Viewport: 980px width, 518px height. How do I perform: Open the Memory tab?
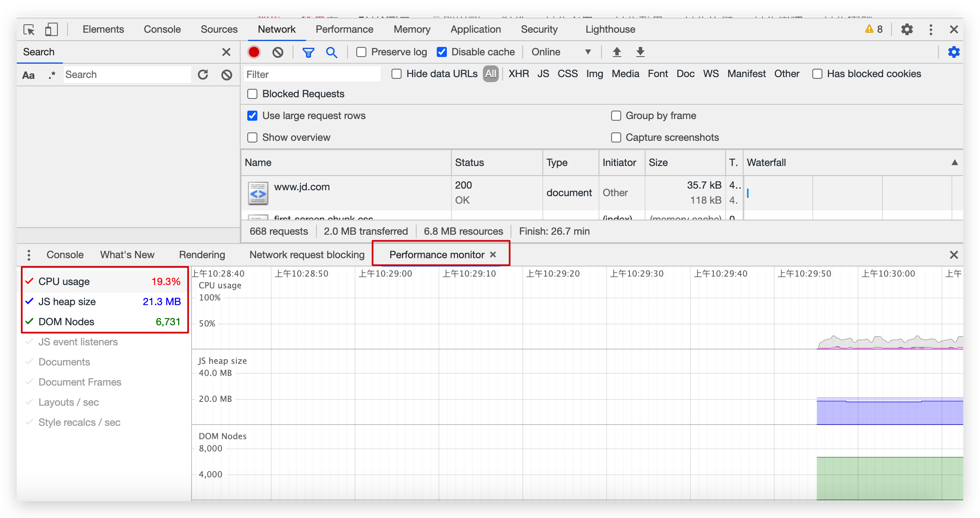[x=412, y=29]
